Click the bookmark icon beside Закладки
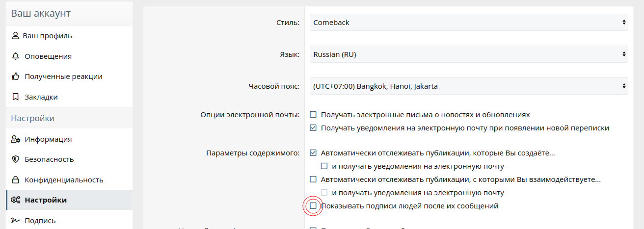Viewport: 644px width, 229px height. pyautogui.click(x=15, y=97)
